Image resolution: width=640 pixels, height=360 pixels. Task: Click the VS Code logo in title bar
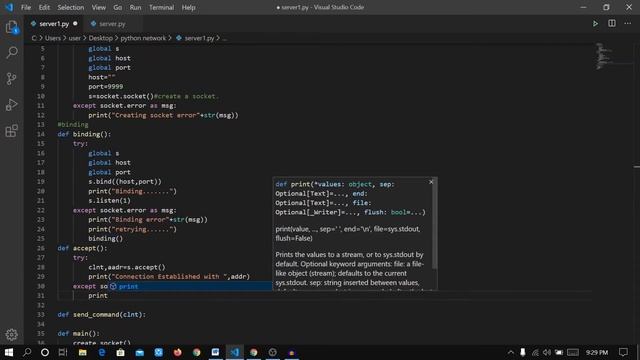tap(9, 7)
